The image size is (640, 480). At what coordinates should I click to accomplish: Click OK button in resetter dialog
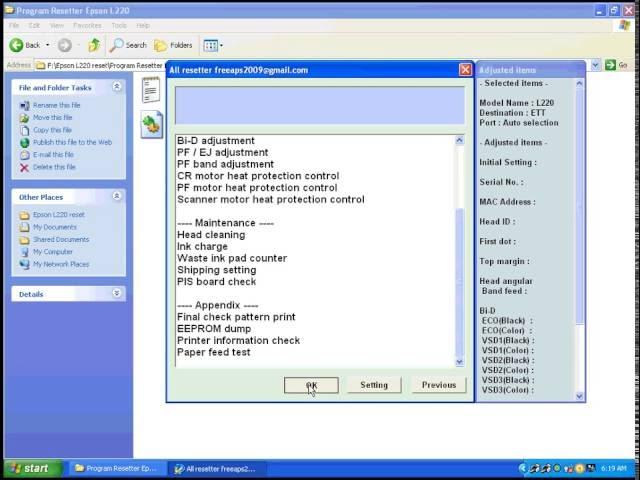point(311,385)
